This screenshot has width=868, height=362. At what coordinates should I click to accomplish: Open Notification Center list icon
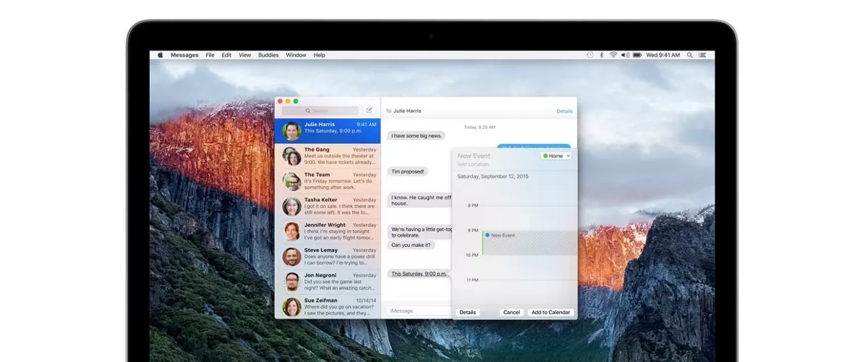[703, 55]
